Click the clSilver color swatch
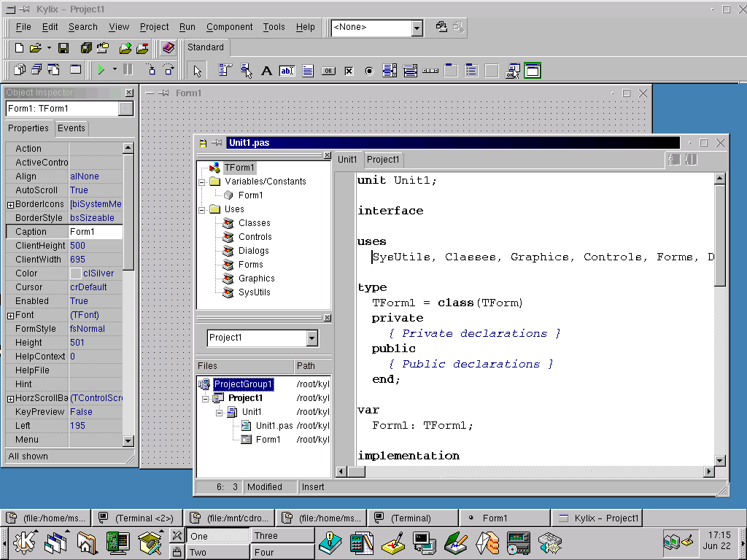Screen dimensions: 747x560 (x=75, y=273)
